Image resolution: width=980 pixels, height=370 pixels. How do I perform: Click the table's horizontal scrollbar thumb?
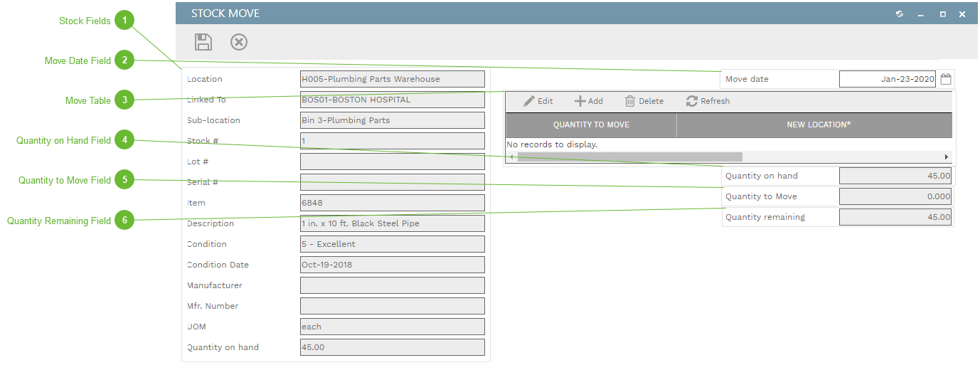(629, 157)
